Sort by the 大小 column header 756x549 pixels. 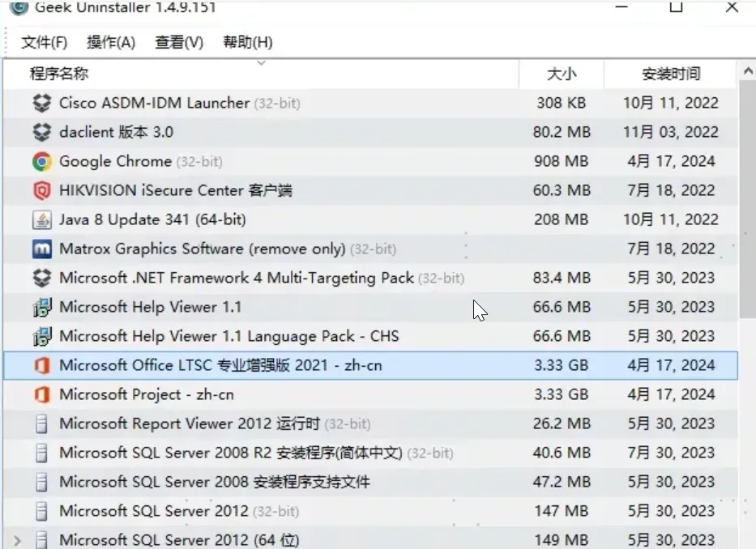(x=562, y=74)
